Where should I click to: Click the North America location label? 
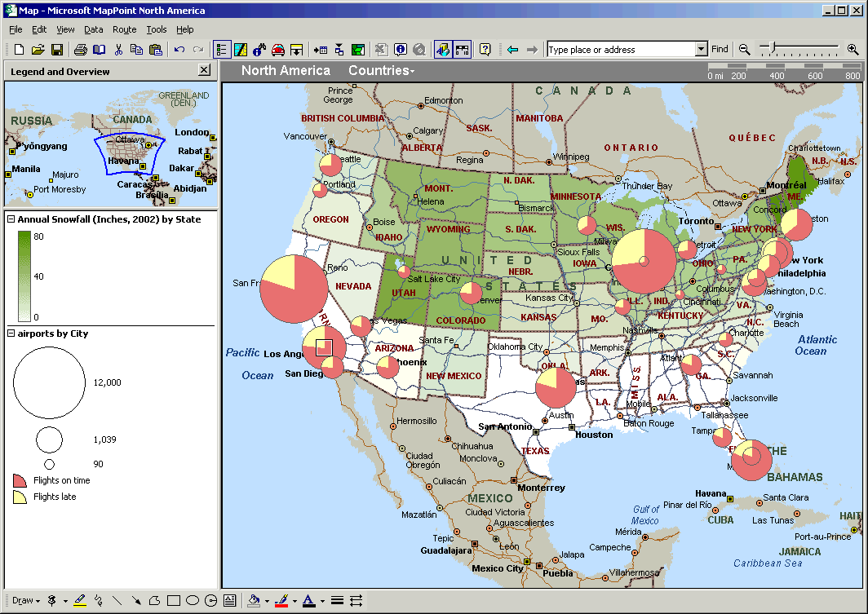click(x=286, y=71)
